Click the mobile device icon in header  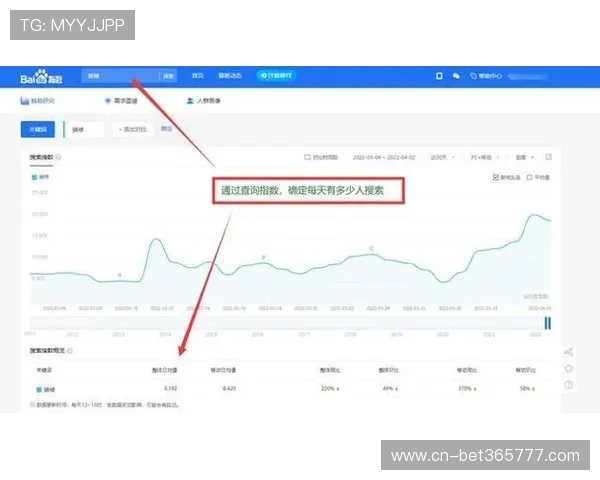(438, 76)
